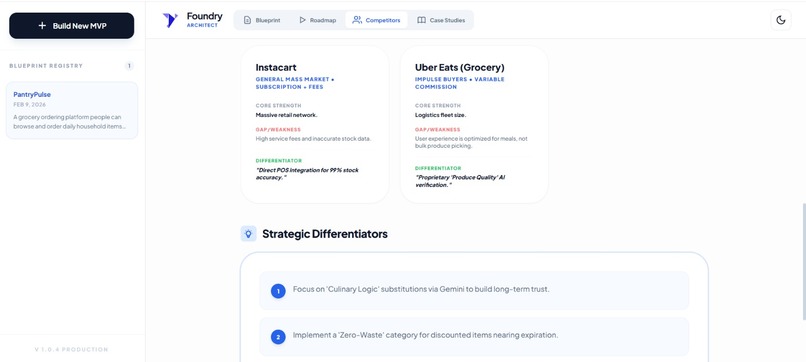The image size is (806, 362).
Task: Select the Competitors tab
Action: tap(376, 20)
